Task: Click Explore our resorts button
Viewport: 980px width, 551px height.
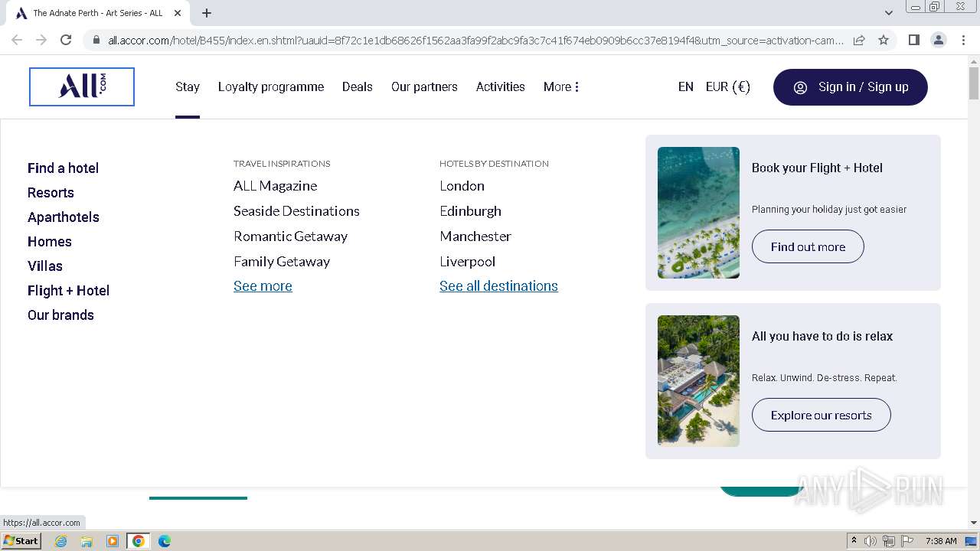Action: (x=821, y=415)
